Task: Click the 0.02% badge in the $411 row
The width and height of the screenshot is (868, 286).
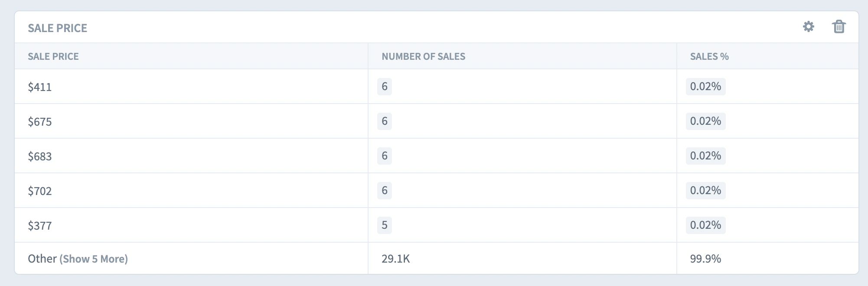Action: tap(706, 86)
